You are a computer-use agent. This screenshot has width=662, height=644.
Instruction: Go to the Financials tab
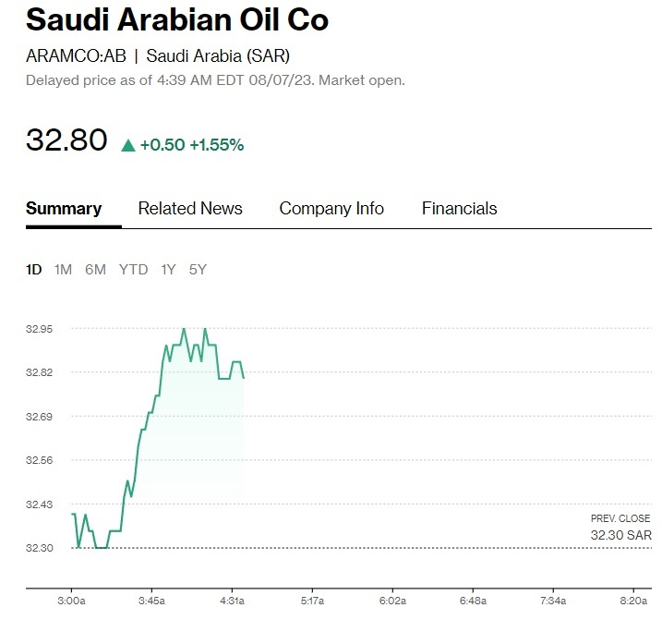tap(459, 209)
